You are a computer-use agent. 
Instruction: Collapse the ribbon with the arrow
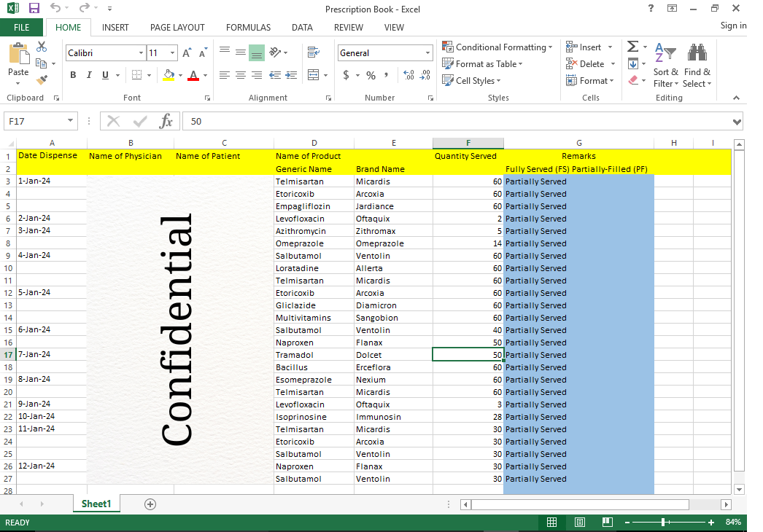coord(736,98)
